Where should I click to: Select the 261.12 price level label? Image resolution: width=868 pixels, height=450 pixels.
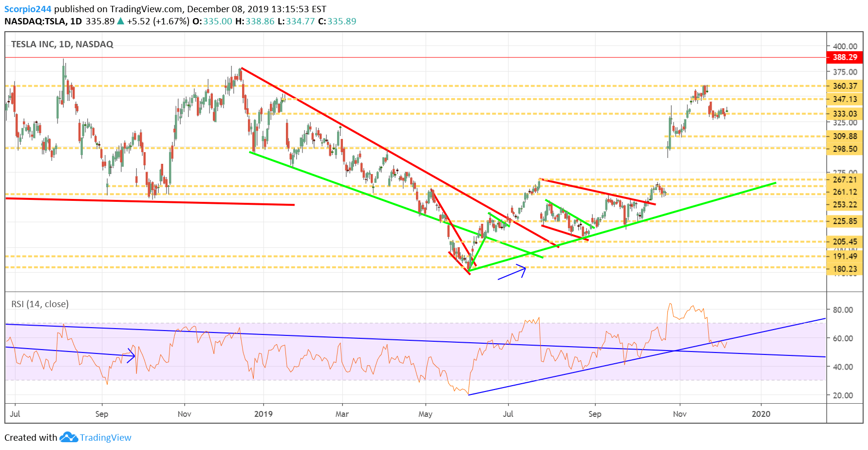click(845, 192)
